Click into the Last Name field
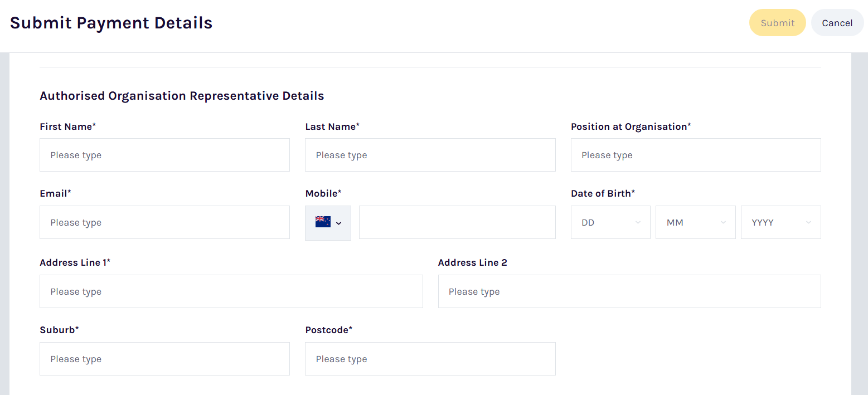Image resolution: width=868 pixels, height=395 pixels. [430, 155]
